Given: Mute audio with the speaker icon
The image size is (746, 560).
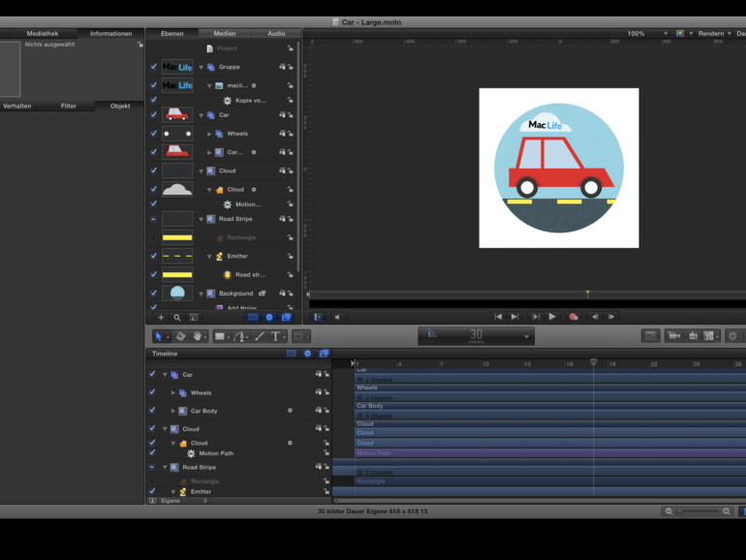Looking at the screenshot, I should [x=337, y=318].
